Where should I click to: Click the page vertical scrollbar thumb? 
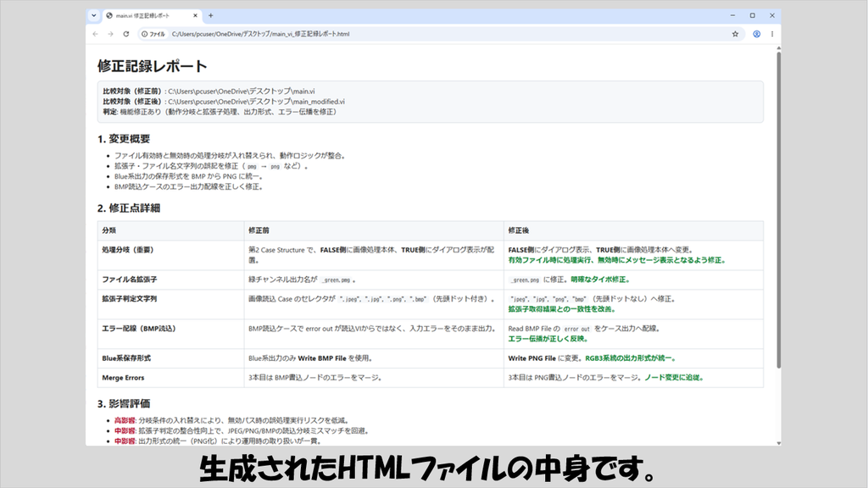pos(778,210)
